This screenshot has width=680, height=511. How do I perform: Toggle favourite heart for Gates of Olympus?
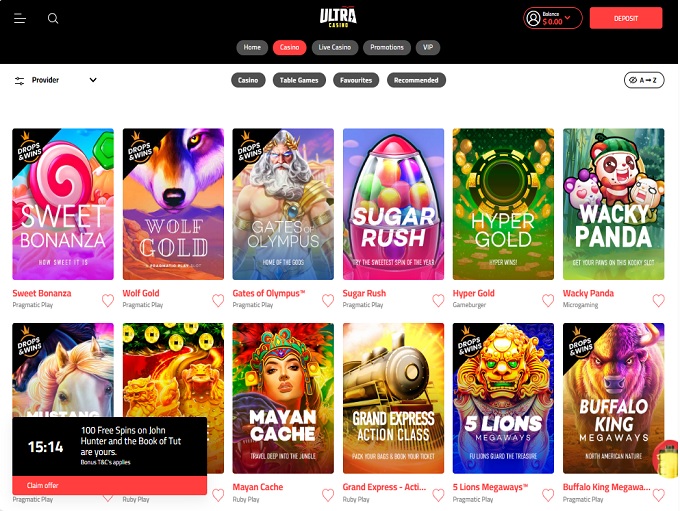point(328,300)
